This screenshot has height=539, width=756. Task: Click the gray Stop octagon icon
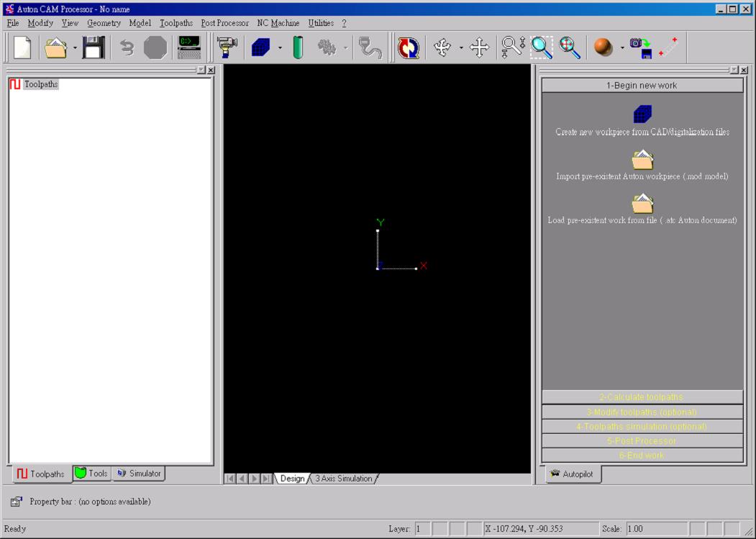155,47
